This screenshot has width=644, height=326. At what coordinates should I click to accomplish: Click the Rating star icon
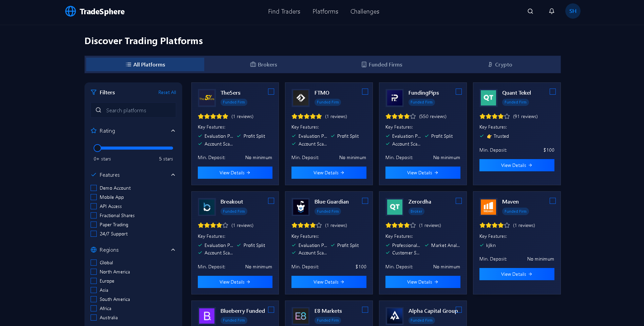(x=94, y=131)
